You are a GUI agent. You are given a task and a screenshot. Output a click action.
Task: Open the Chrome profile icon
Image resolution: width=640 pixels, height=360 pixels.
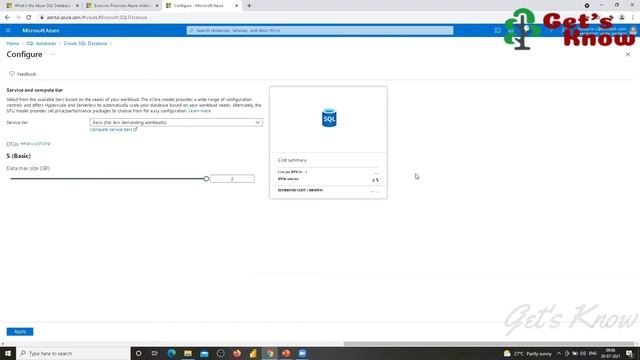pyautogui.click(x=622, y=18)
